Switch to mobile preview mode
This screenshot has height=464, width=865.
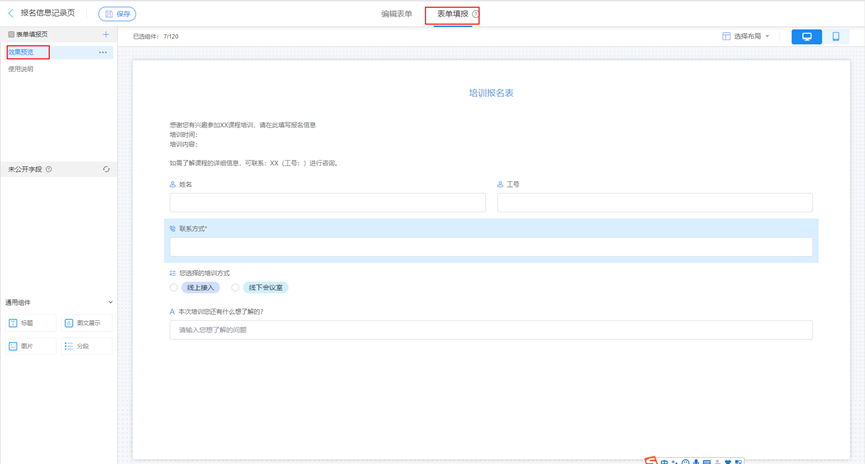click(836, 36)
